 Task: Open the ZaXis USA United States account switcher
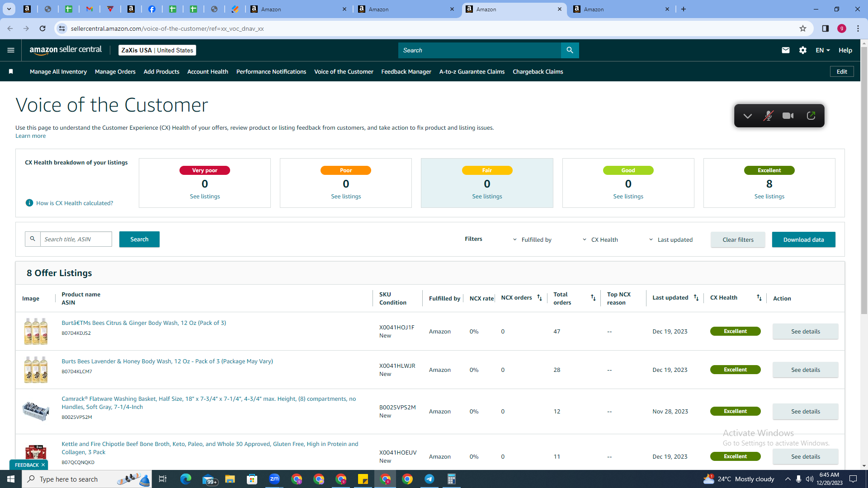[x=157, y=50]
